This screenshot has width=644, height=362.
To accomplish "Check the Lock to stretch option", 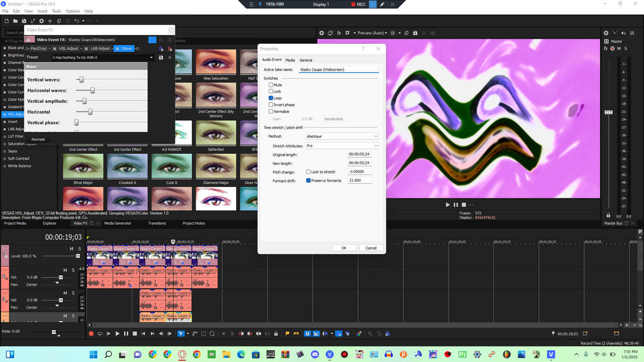I will click(308, 172).
